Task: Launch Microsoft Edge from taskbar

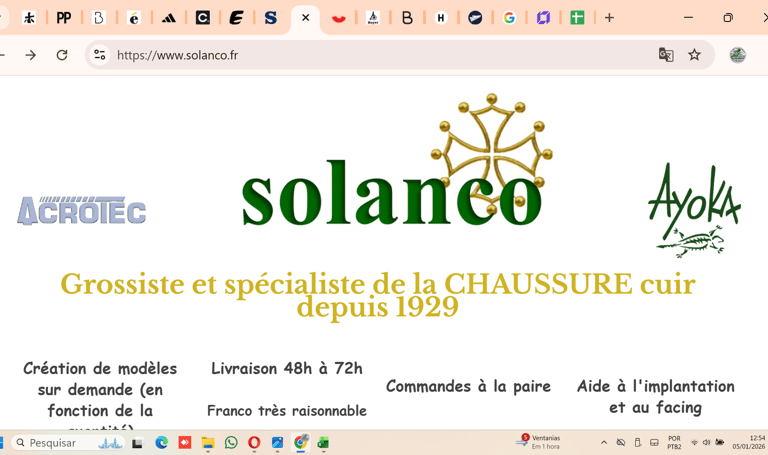Action: 162,443
